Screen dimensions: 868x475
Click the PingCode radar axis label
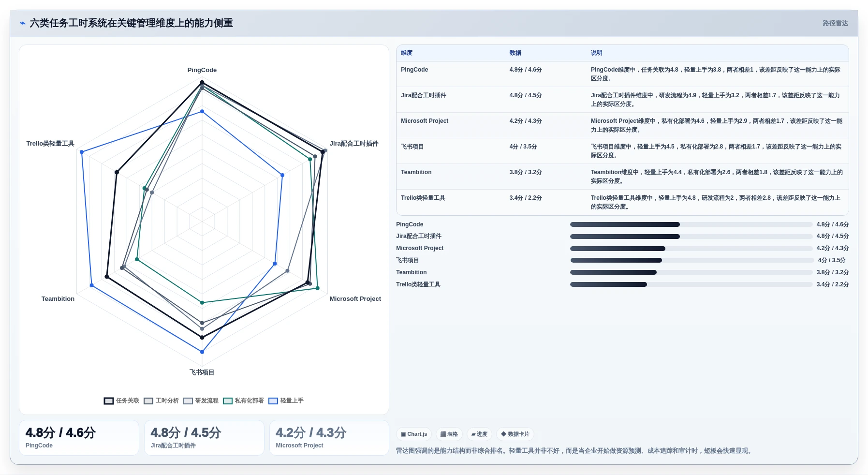[x=202, y=70]
